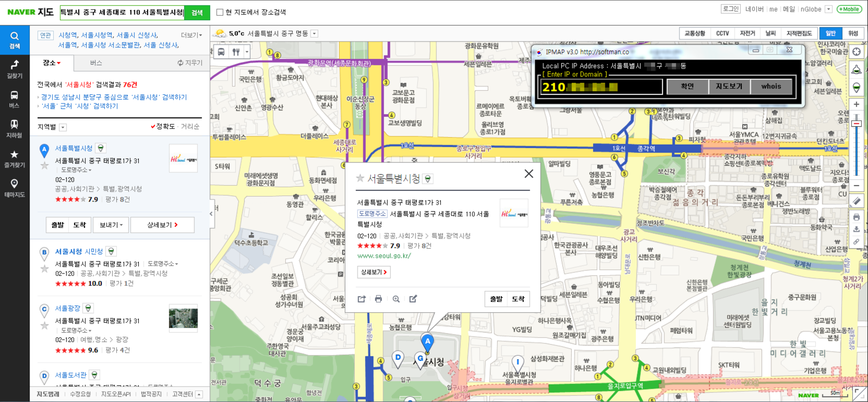Viewport: 868px width, 402px height.
Task: Click 확인 in IPMAP window
Action: pyautogui.click(x=687, y=86)
